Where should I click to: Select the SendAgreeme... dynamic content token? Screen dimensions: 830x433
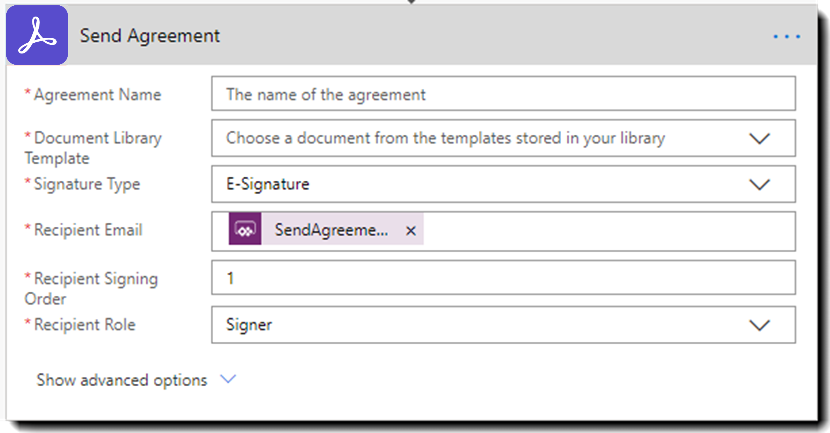[331, 231]
